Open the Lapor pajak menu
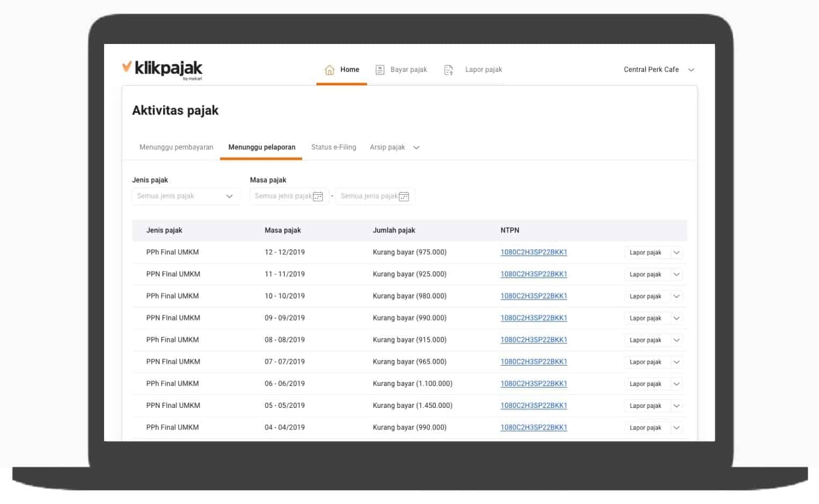Viewport: 819px width, 504px height. pos(473,70)
